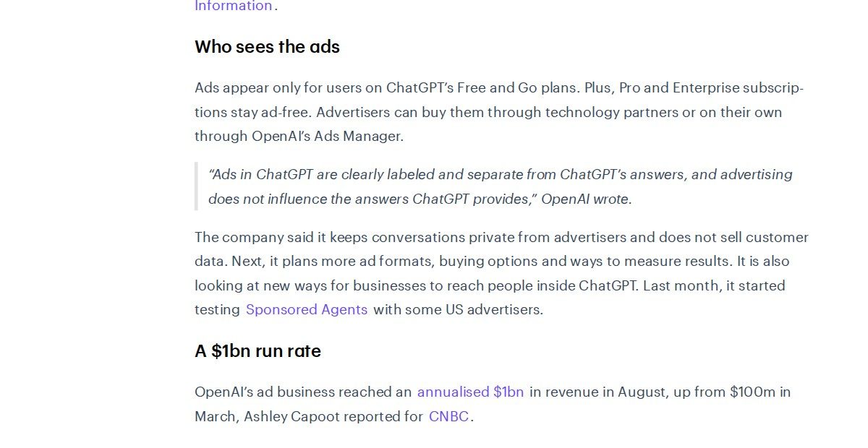
Task: Click the 'A $1bn run rate' heading
Action: pyautogui.click(x=258, y=351)
